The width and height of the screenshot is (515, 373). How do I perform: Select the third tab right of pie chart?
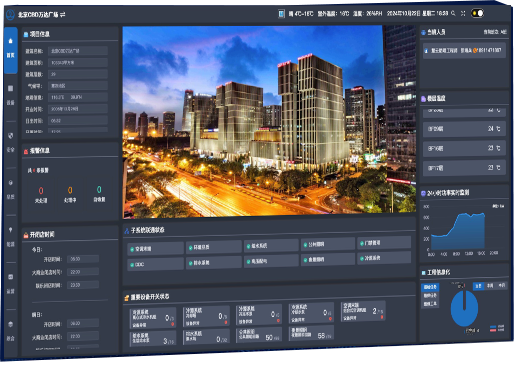point(501,285)
